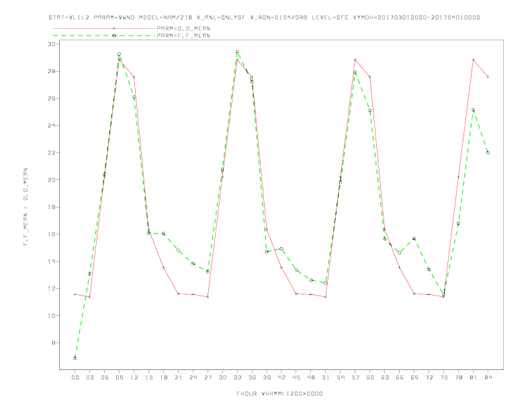Click y-axis tick label 30
532x411 pixels.
(51, 44)
